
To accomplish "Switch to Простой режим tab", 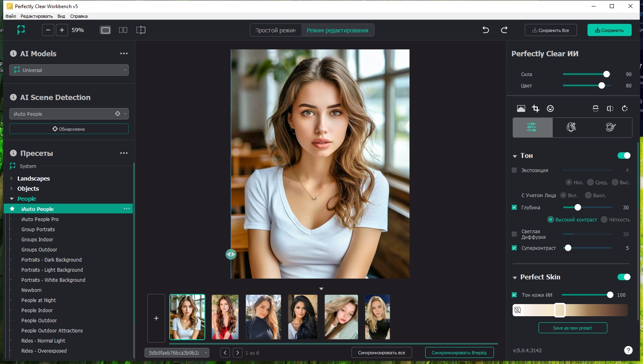I will tap(275, 30).
